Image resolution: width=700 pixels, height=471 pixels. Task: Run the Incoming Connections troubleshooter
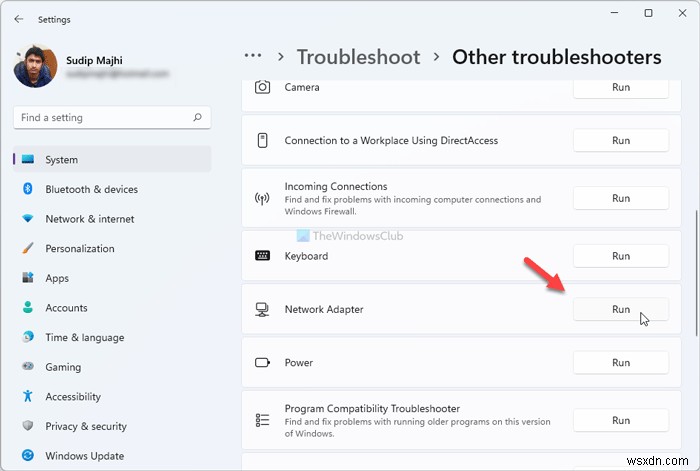point(620,198)
